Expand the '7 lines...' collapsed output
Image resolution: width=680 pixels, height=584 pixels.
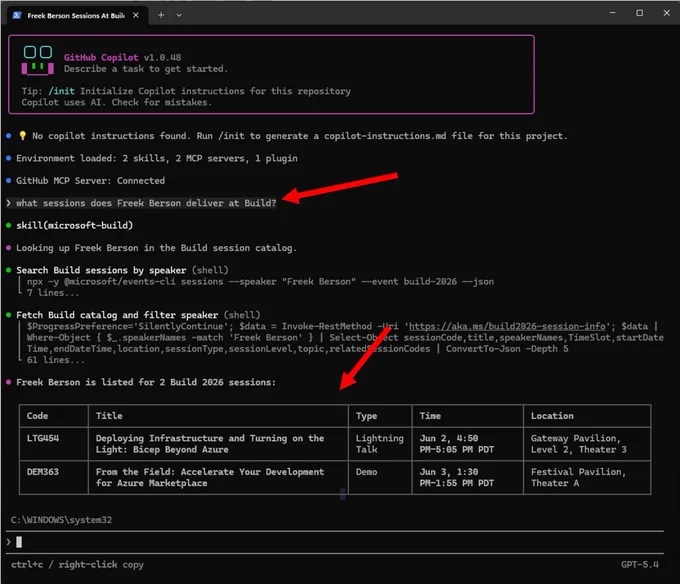pos(53,293)
